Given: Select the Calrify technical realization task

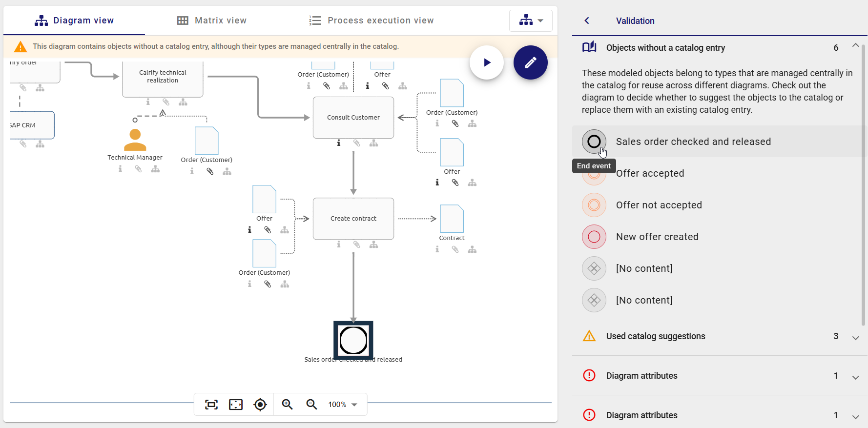Looking at the screenshot, I should point(163,78).
